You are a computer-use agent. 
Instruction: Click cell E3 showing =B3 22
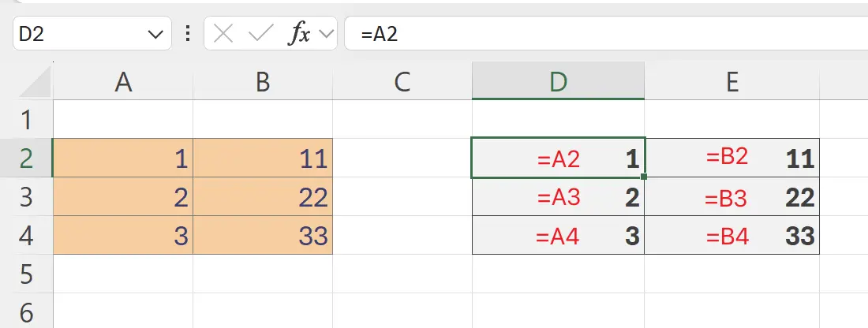pyautogui.click(x=731, y=197)
